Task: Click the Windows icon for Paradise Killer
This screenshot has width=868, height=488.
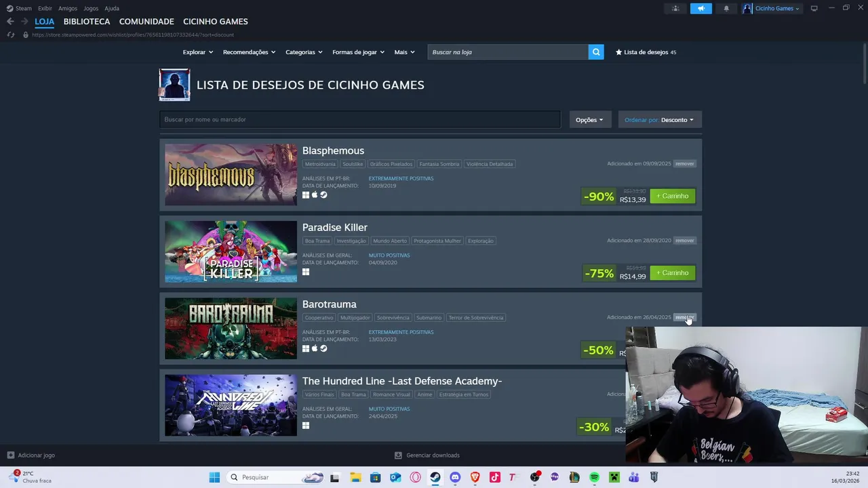Action: point(306,272)
